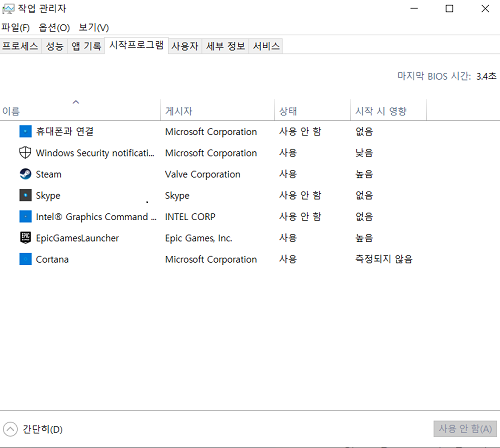500x448 pixels.
Task: Click Skype publisher cell
Action: pos(177,196)
